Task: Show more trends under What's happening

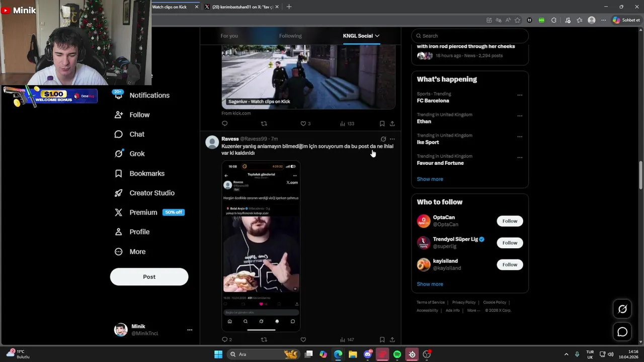Action: [430, 179]
